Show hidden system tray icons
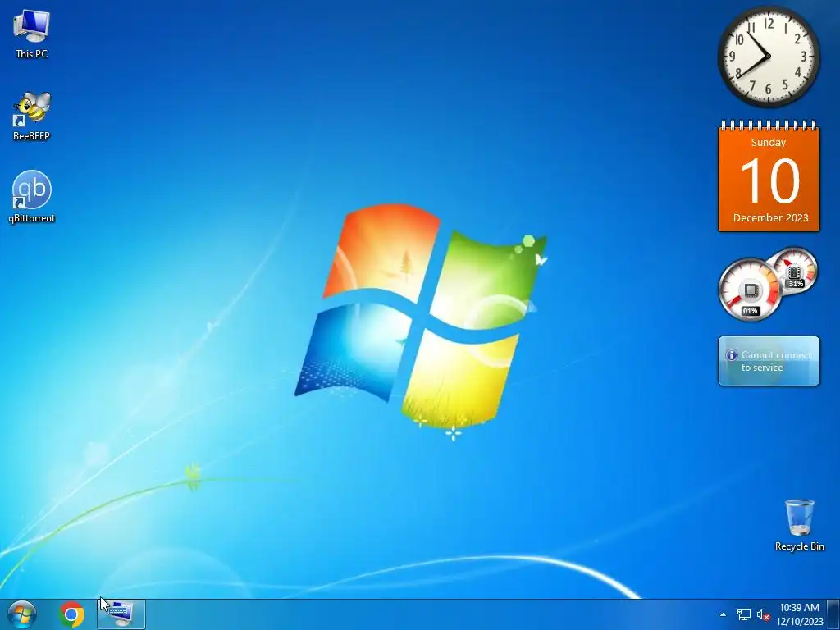This screenshot has width=840, height=630. (x=723, y=614)
